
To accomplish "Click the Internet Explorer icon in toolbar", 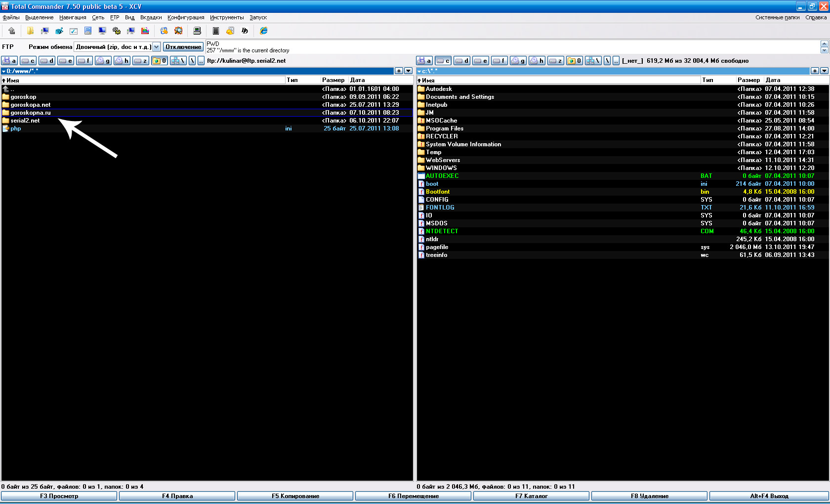I will tap(264, 31).
